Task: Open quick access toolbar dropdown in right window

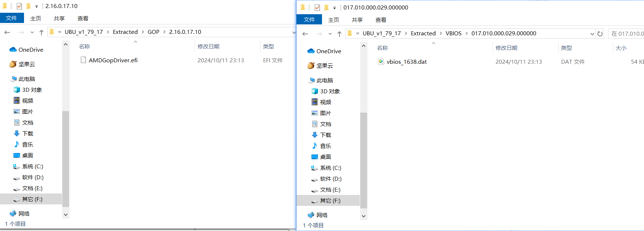Action: [x=334, y=8]
